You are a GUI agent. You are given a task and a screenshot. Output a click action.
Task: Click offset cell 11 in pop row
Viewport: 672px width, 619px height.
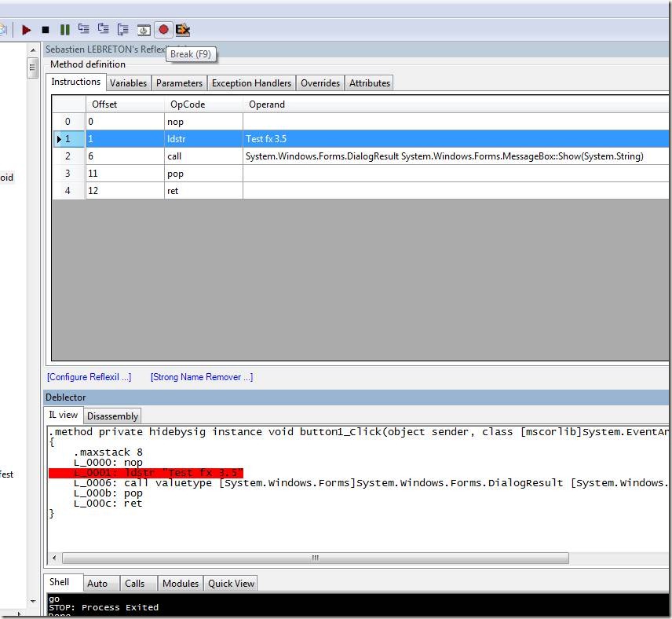pos(125,174)
